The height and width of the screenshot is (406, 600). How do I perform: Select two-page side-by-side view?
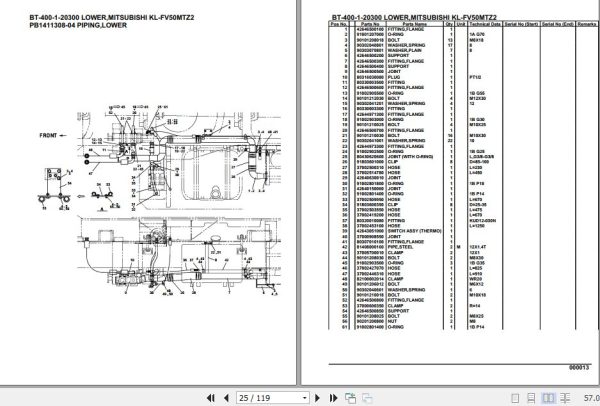(x=548, y=398)
